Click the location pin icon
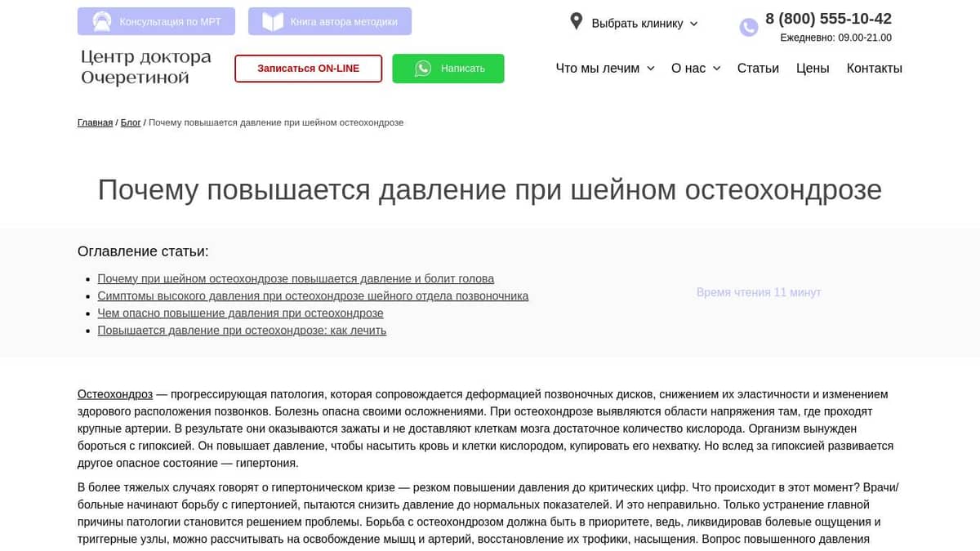980x551 pixels. click(576, 22)
